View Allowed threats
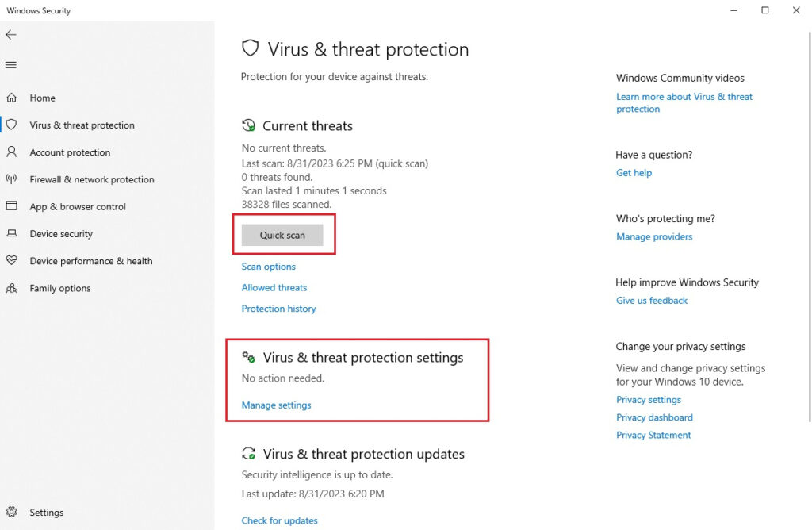 click(274, 287)
